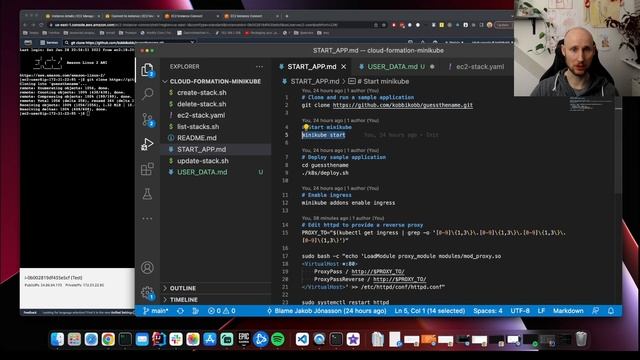Open README.md in the explorer
This screenshot has width=640, height=360.
pyautogui.click(x=197, y=138)
